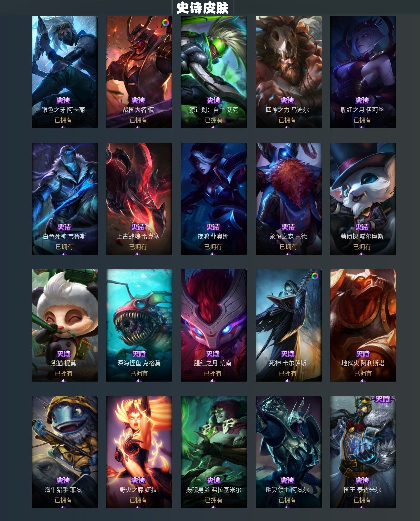Click 已拥有 status under 腥红之月 凯南
Screen dimensions: 420x521
point(213,373)
